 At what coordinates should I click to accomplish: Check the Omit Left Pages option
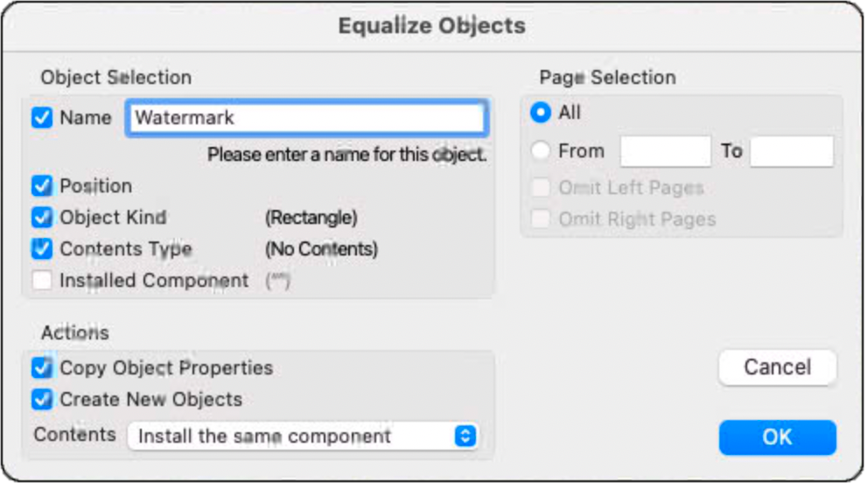pyautogui.click(x=542, y=187)
